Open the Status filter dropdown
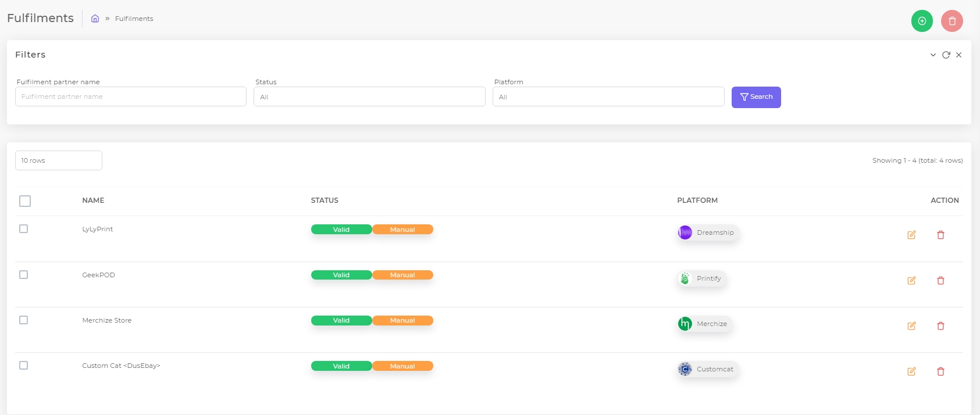The height and width of the screenshot is (415, 980). [x=369, y=96]
